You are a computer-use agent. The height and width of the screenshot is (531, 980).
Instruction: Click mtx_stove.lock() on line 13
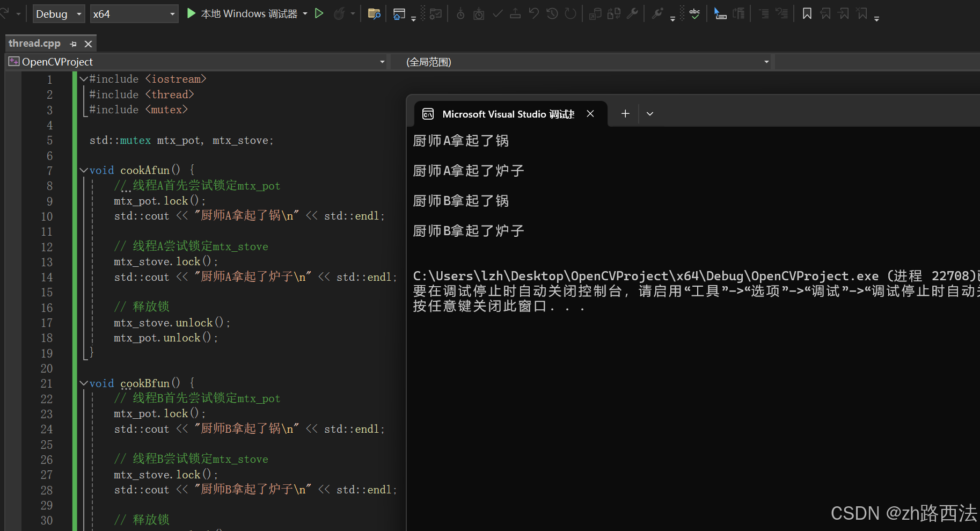[166, 262]
